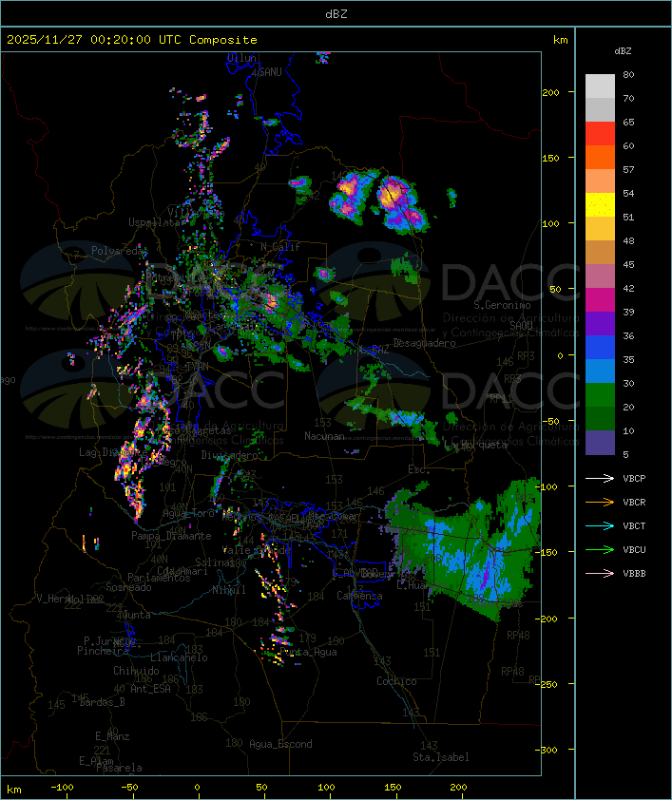Click the '-100' tick on the horizontal axis
Image resolution: width=672 pixels, height=800 pixels.
pyautogui.click(x=62, y=788)
